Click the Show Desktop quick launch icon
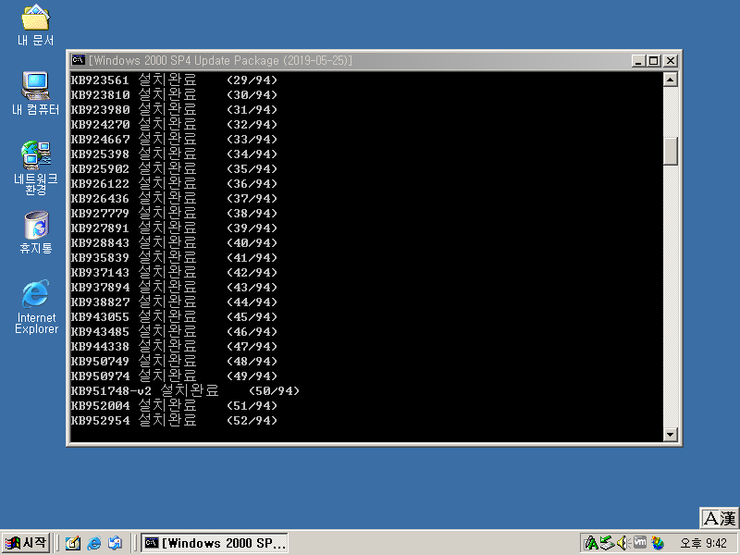The image size is (740, 555). [x=73, y=543]
